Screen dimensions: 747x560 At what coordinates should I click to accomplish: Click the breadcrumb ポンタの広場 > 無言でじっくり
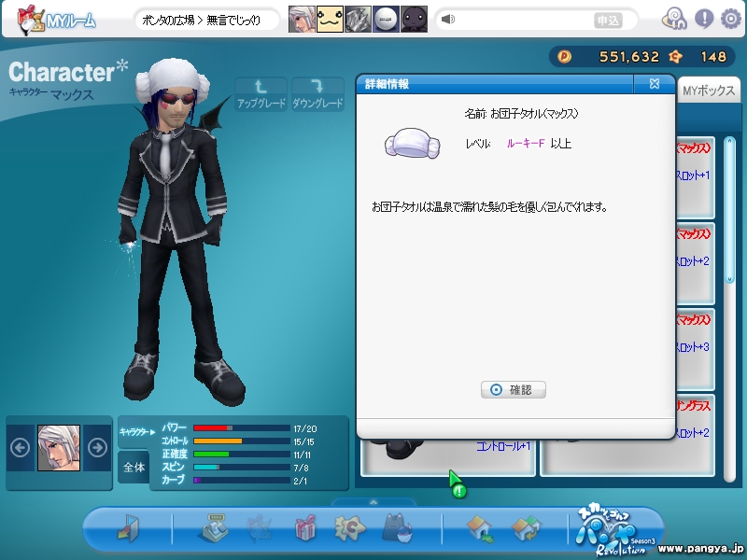pos(201,21)
